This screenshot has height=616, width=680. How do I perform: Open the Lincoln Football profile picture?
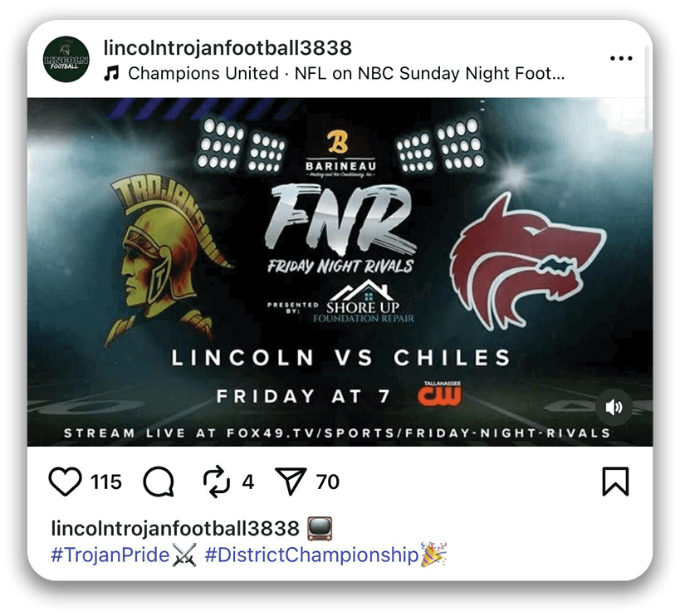coord(66,60)
